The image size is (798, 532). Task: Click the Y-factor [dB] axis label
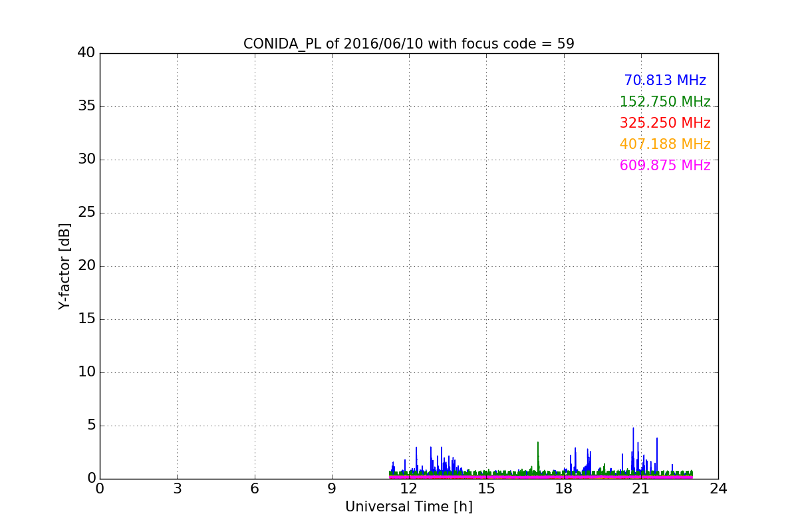point(65,266)
